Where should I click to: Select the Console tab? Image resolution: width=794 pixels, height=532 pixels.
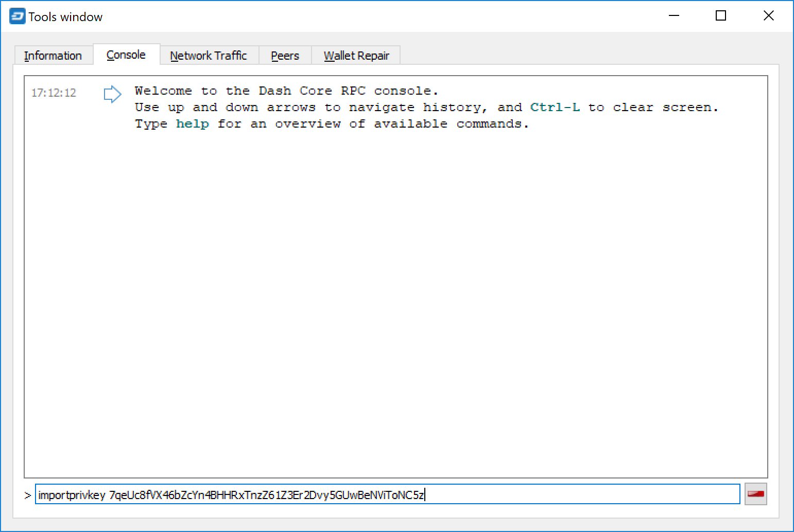[126, 55]
